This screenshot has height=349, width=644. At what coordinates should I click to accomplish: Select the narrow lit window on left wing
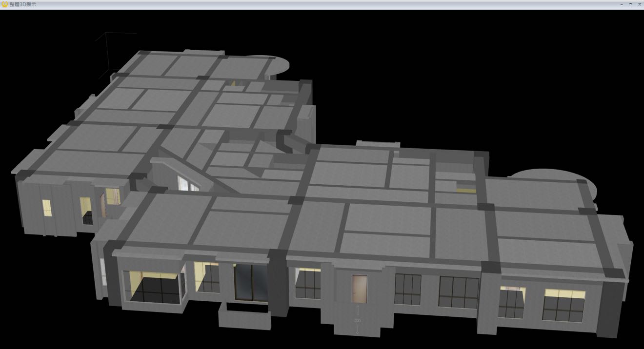47,208
